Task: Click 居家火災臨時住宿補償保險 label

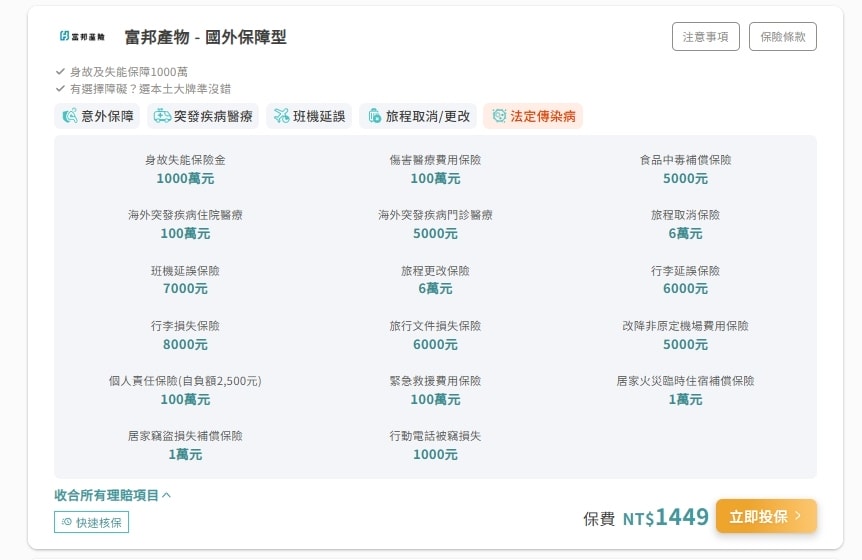Action: coord(686,381)
